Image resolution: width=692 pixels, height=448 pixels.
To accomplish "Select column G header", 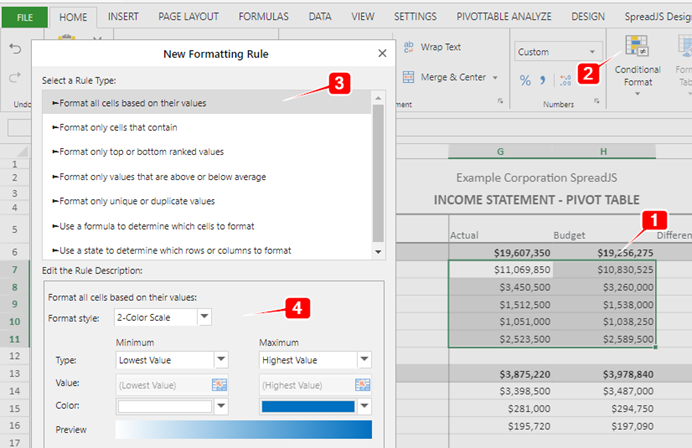I will pos(500,151).
